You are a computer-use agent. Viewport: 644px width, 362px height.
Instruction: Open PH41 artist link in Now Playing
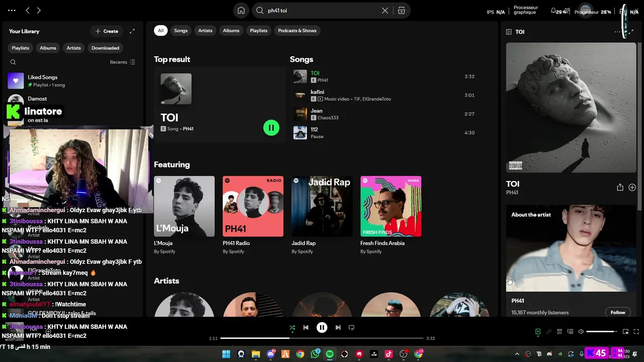(512, 193)
